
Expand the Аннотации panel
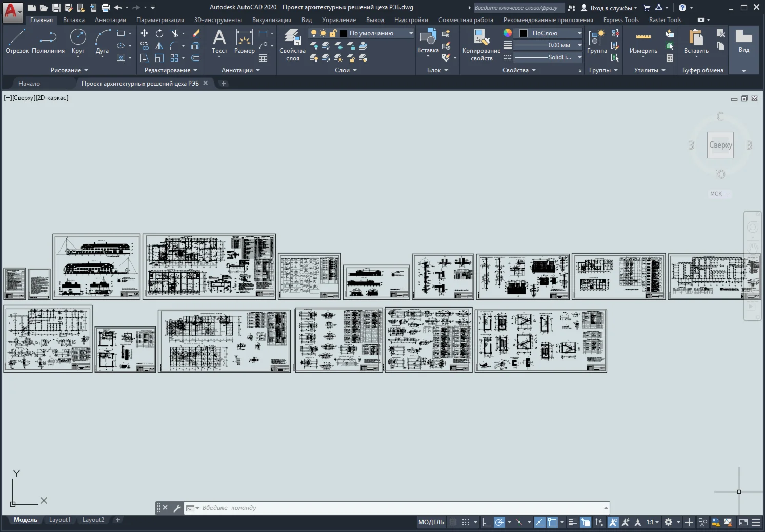coord(240,70)
